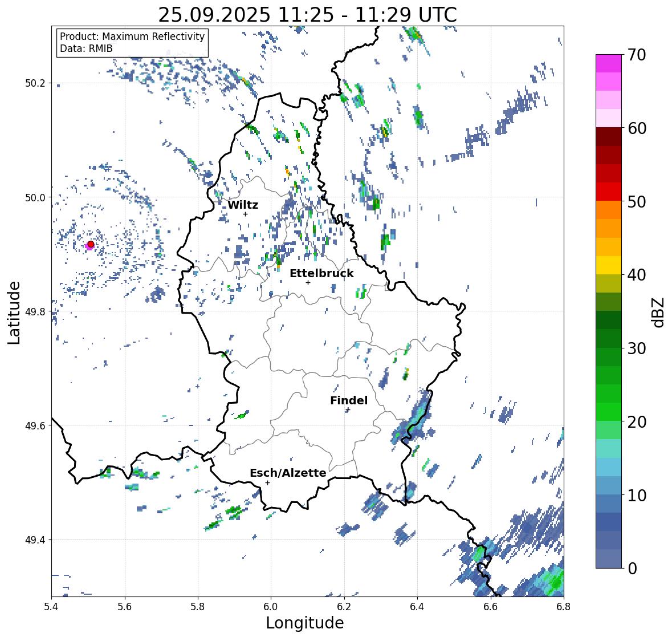The image size is (672, 637).
Task: Click the 49.6 latitude tick label
Action: coord(35,425)
